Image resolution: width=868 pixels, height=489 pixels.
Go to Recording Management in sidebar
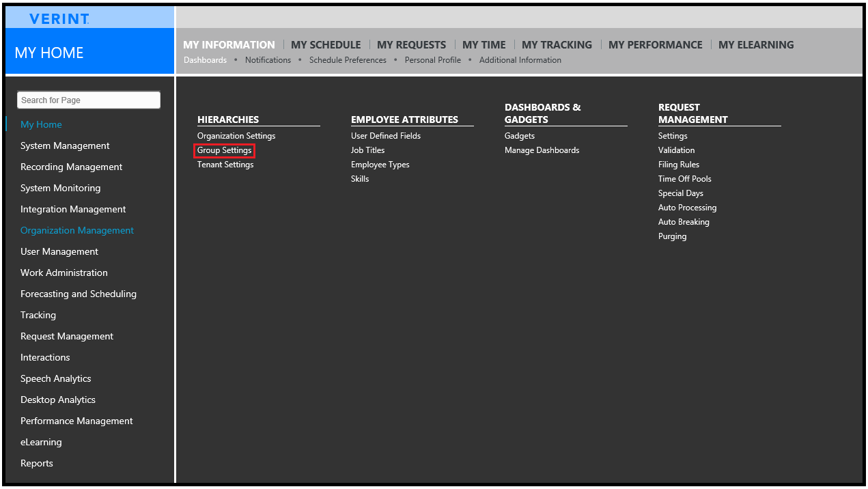[x=71, y=167]
